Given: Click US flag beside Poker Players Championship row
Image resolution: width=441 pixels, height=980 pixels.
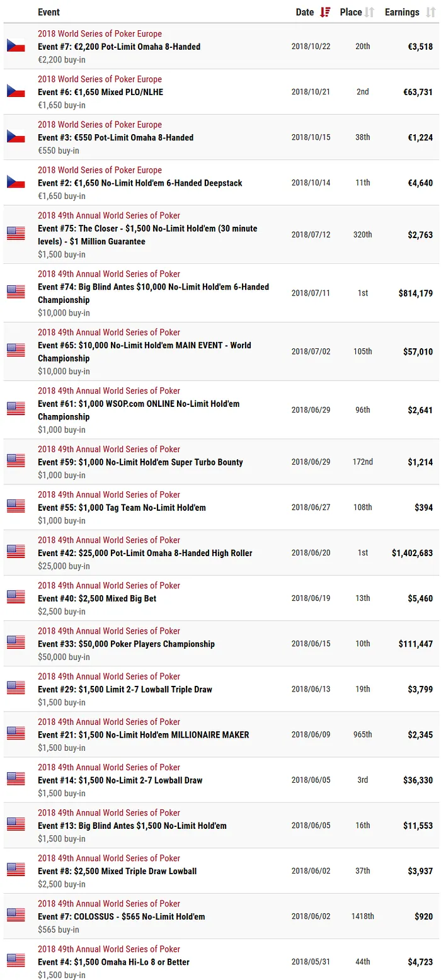Looking at the screenshot, I should [16, 643].
